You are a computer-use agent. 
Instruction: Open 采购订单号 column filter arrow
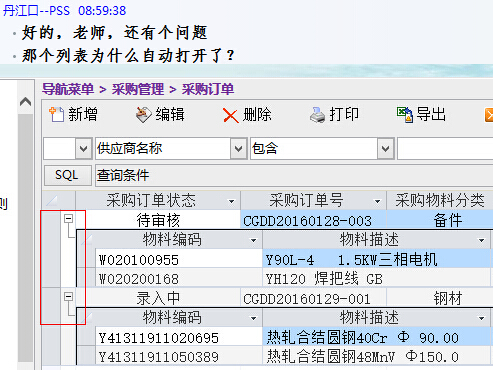(377, 201)
